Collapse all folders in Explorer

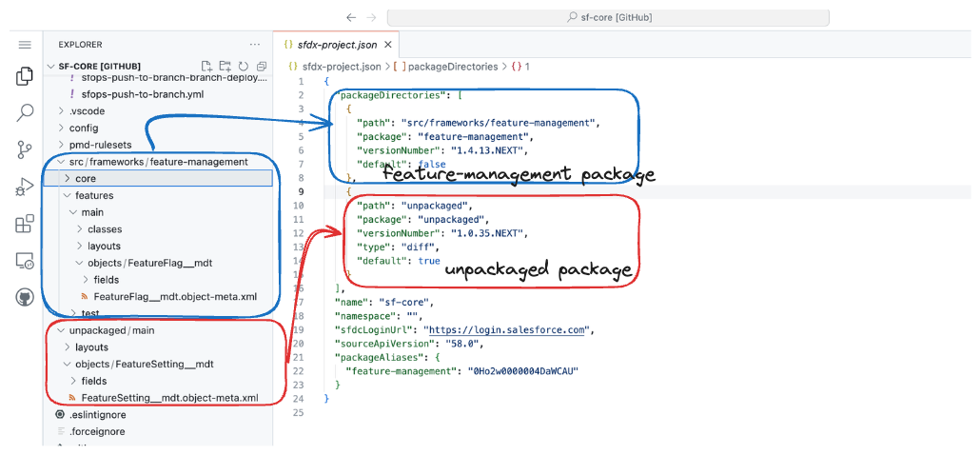point(261,67)
